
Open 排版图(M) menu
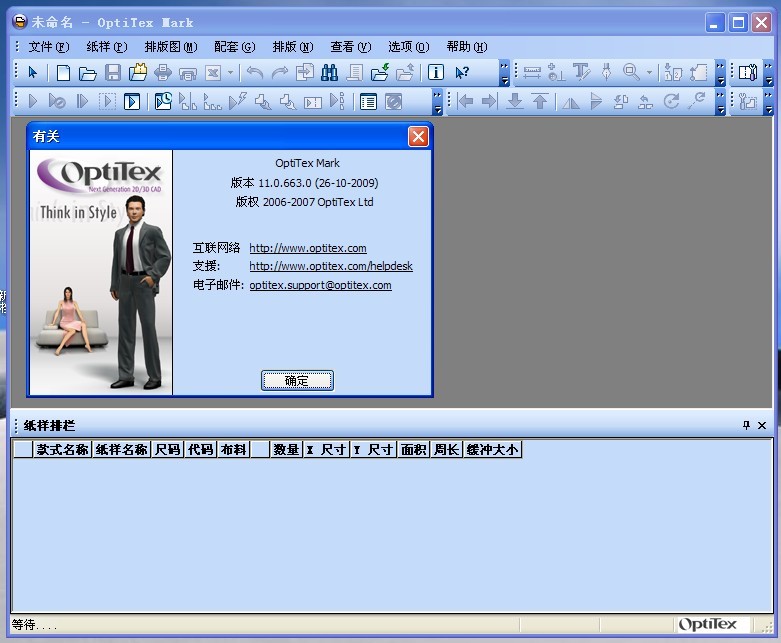click(x=171, y=47)
